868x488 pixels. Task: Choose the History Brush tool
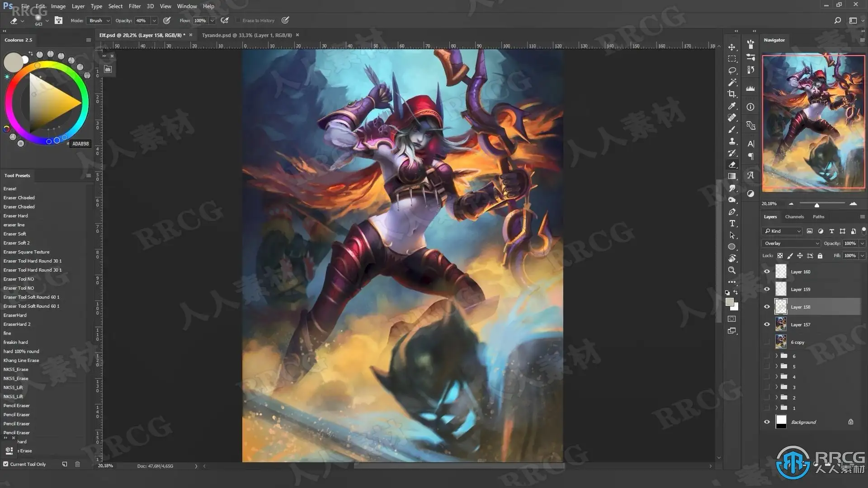point(732,153)
